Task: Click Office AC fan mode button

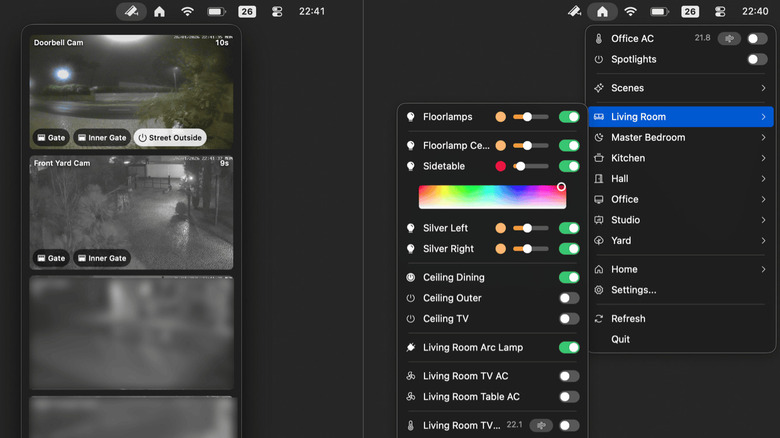Action: pyautogui.click(x=729, y=38)
